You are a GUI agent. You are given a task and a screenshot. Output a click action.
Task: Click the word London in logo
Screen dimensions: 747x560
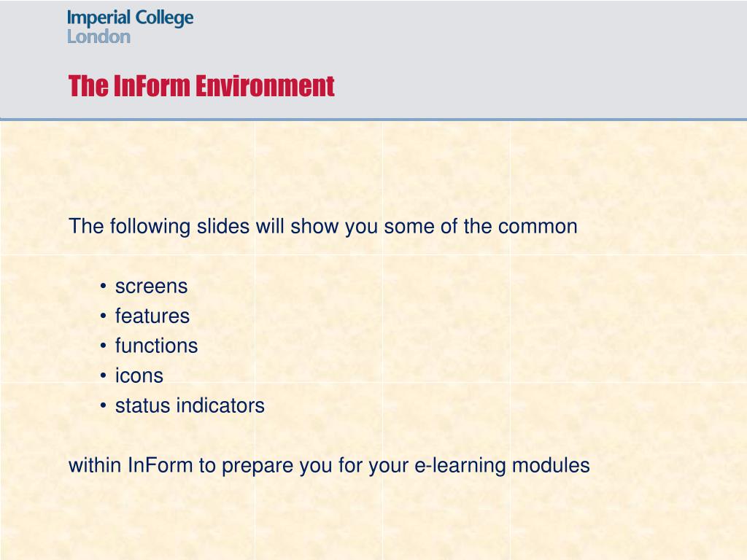coord(98,36)
